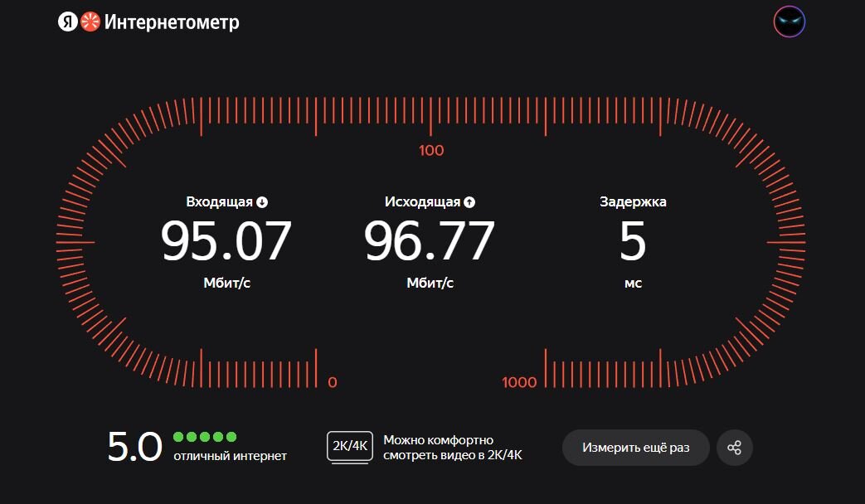865x504 pixels.
Task: Click the 1000 mark on the gauge
Action: [519, 382]
